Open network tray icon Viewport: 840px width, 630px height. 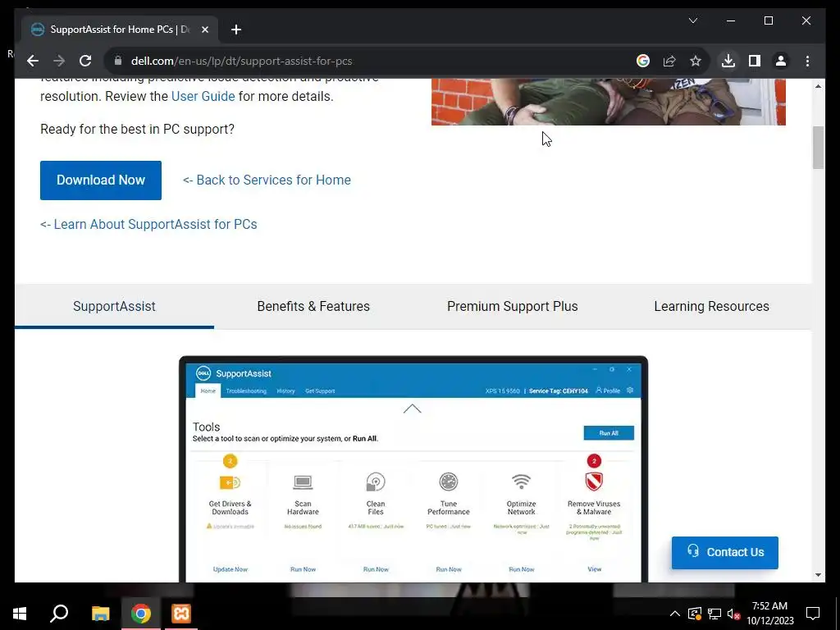tap(714, 614)
